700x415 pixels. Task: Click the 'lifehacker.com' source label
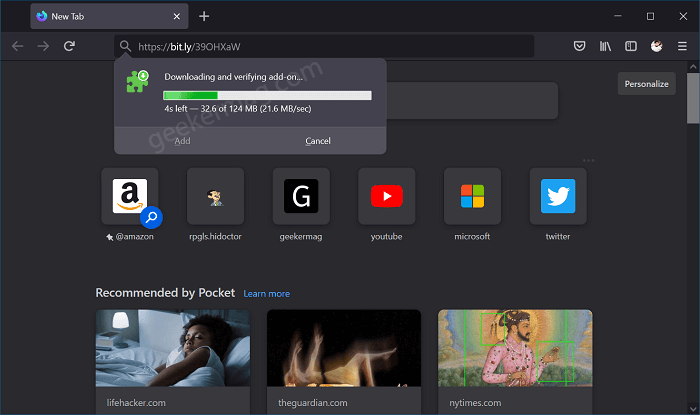click(x=136, y=403)
